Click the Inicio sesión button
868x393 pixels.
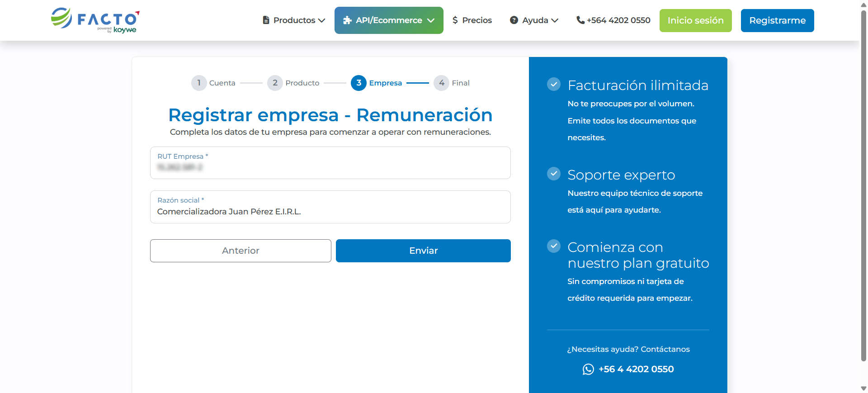tap(695, 20)
